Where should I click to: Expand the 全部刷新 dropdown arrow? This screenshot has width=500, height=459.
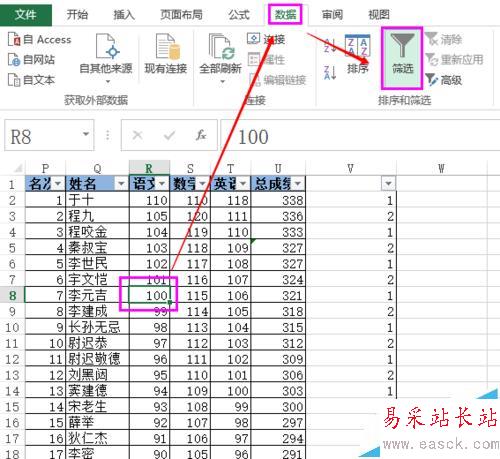point(222,82)
